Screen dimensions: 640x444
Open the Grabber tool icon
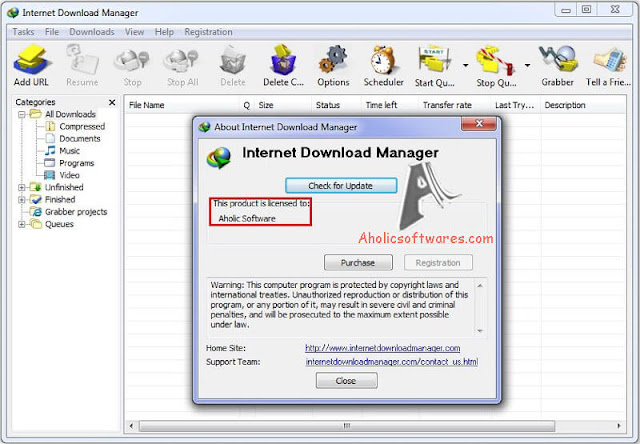click(558, 60)
